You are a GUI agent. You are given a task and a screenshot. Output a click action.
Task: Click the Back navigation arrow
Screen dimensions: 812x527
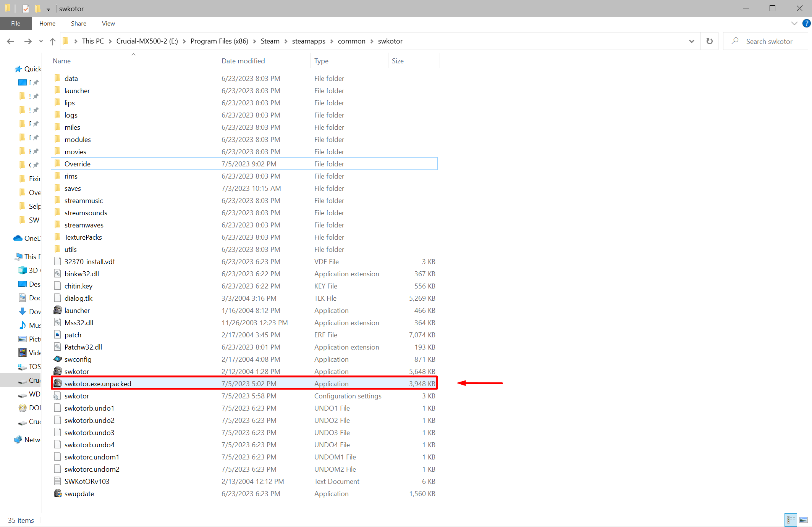(10, 41)
